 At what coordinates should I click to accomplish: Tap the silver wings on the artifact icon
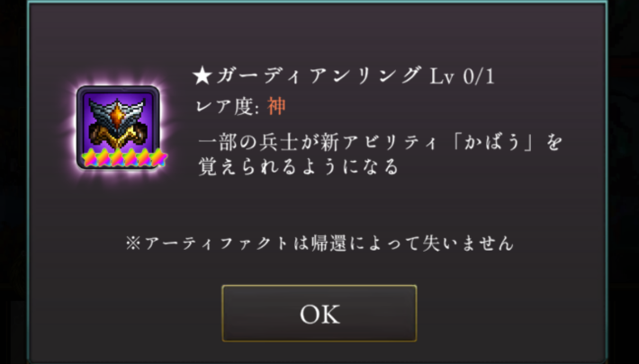(117, 111)
